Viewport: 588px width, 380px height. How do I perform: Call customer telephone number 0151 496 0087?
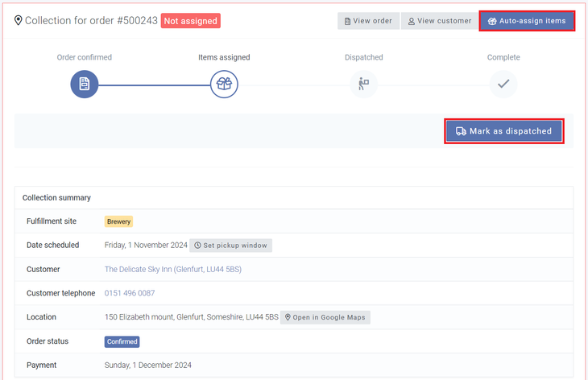tap(130, 294)
